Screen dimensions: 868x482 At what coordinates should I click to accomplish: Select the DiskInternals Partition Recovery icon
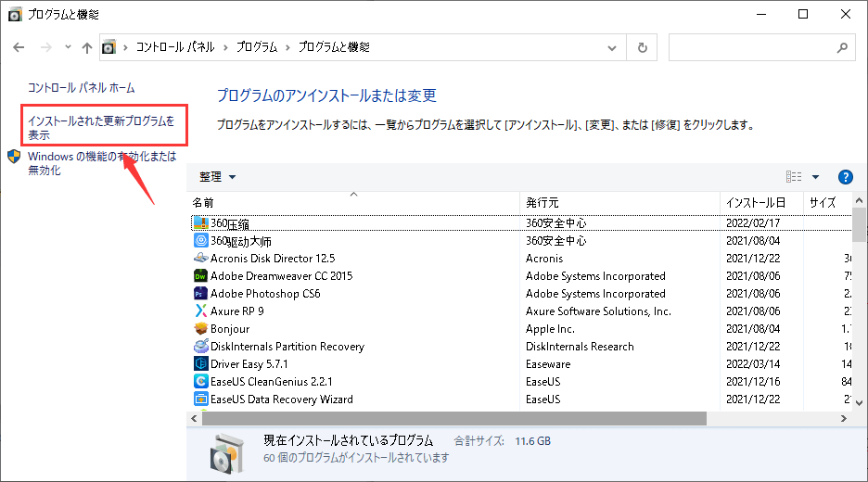[x=201, y=347]
